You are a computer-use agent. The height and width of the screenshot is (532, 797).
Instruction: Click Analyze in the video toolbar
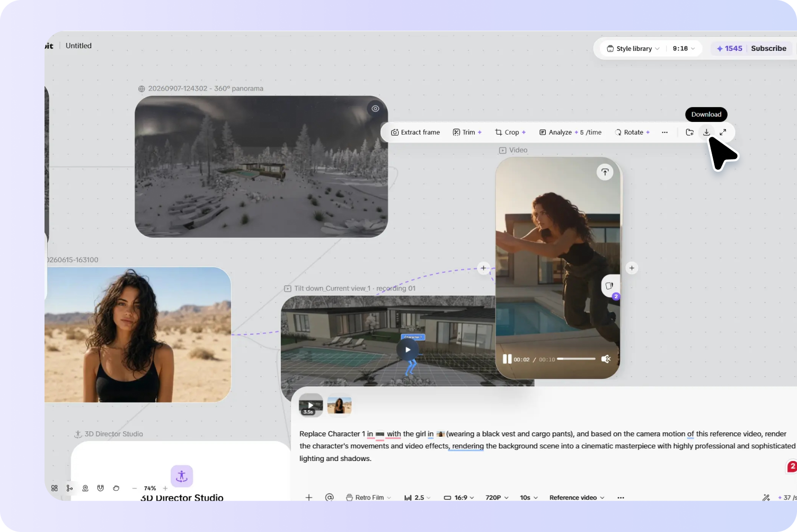(570, 132)
